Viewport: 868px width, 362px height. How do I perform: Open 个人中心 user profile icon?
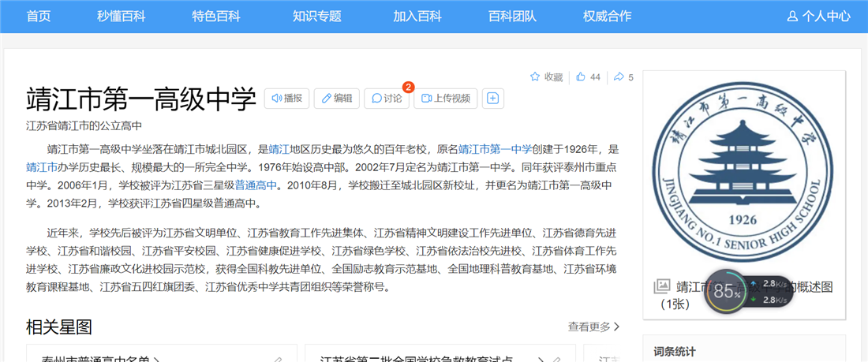793,16
